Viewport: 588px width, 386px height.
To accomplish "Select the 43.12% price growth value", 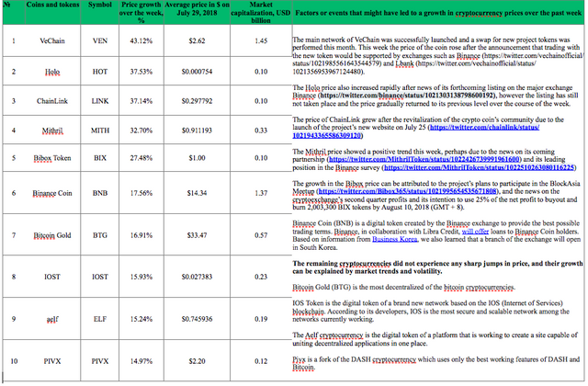I will tap(141, 40).
